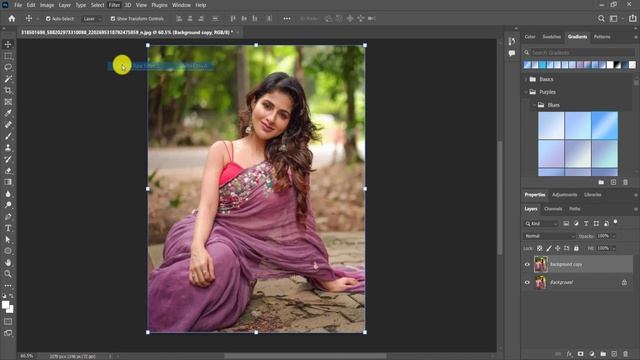Open the Opacity value dropdown arrow
Image resolution: width=640 pixels, height=360 pixels.
614,236
